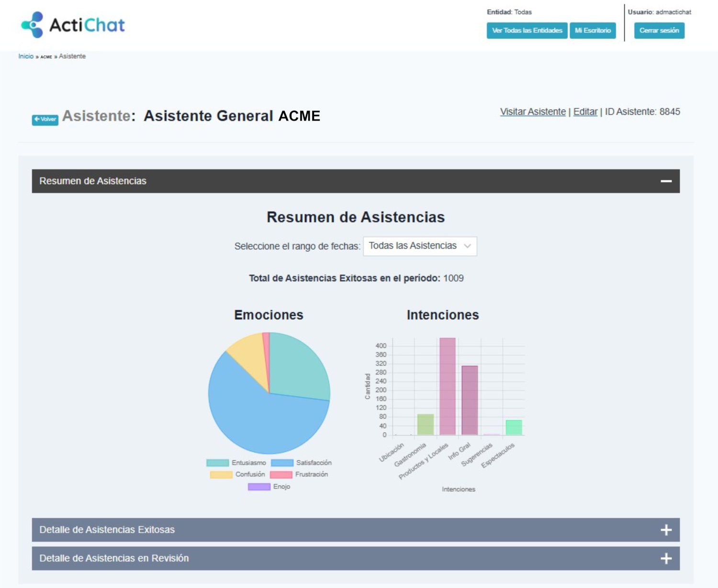This screenshot has width=718, height=588.
Task: Expand the Detalle de Asistencias en Revisión section
Action: pos(114,558)
